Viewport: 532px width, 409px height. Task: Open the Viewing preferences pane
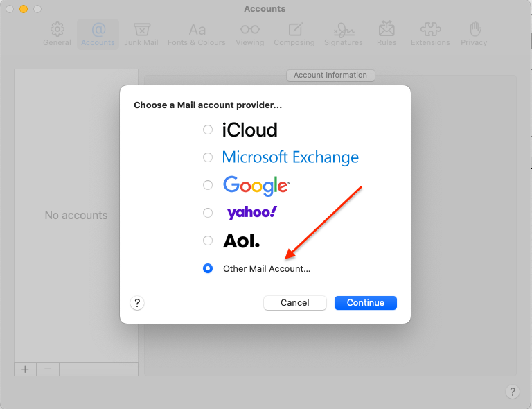250,34
